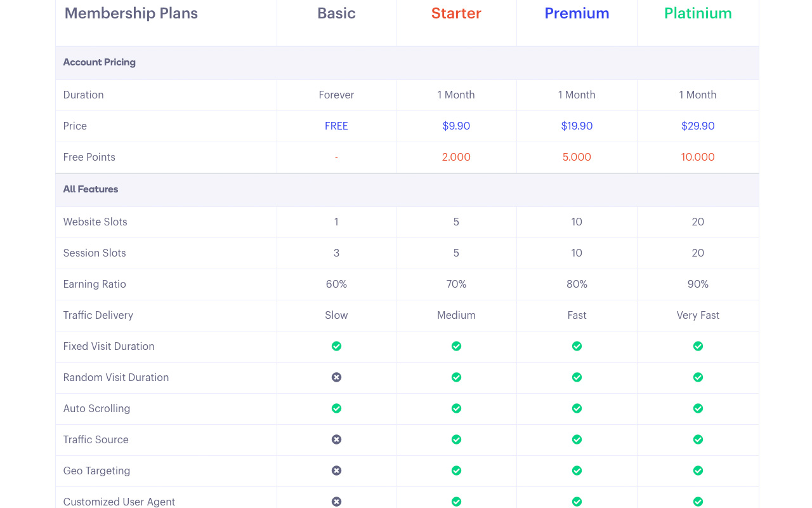
Task: Click the Traffic Source checkmark under Starter
Action: coord(456,439)
